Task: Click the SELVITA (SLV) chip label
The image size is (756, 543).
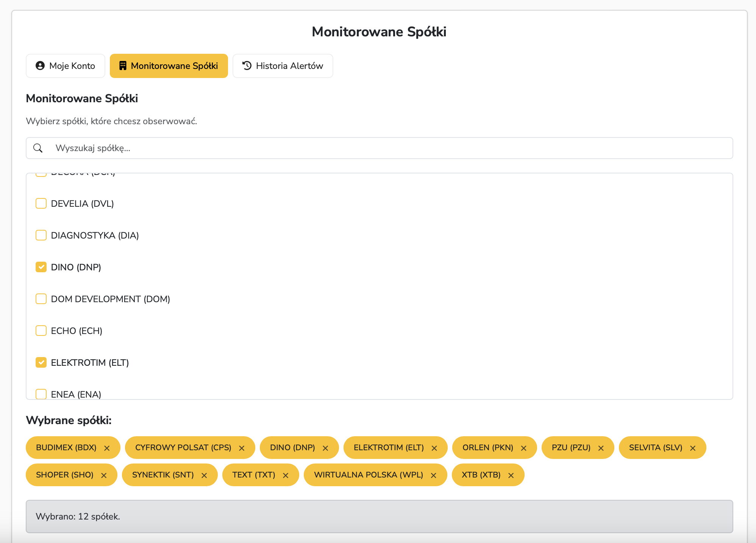Action: [656, 448]
